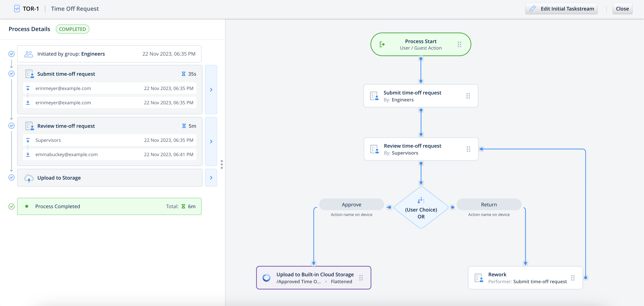Click check circle beside Review time-off request step
The width and height of the screenshot is (644, 306).
(x=11, y=126)
